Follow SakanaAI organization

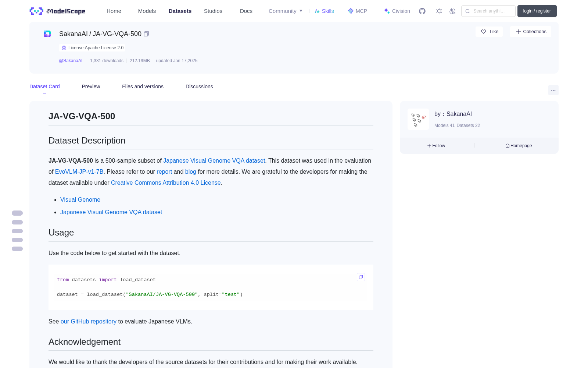(x=436, y=146)
